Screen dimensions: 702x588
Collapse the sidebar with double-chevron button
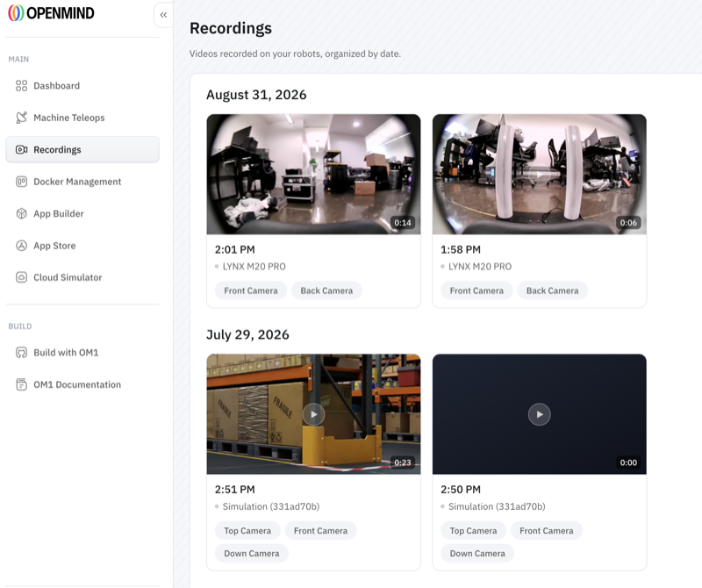[x=163, y=15]
